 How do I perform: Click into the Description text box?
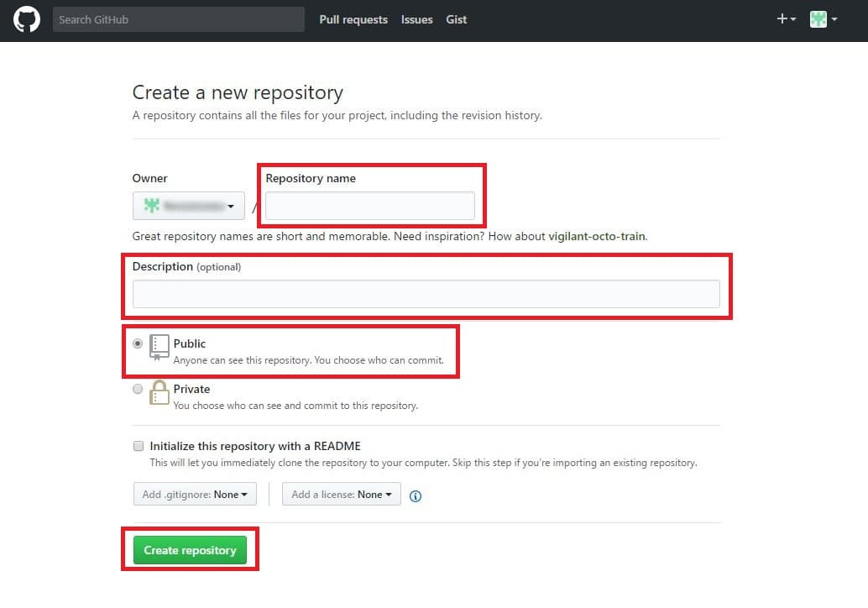click(426, 294)
